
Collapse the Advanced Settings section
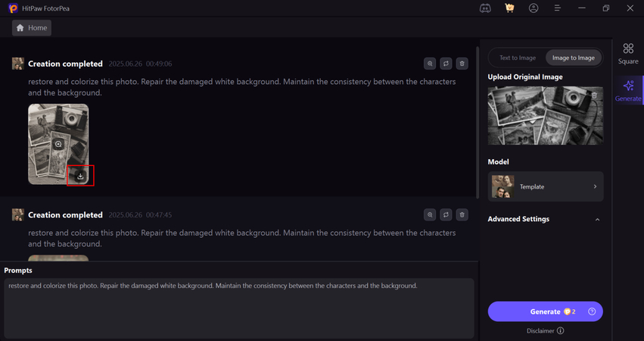click(x=597, y=220)
